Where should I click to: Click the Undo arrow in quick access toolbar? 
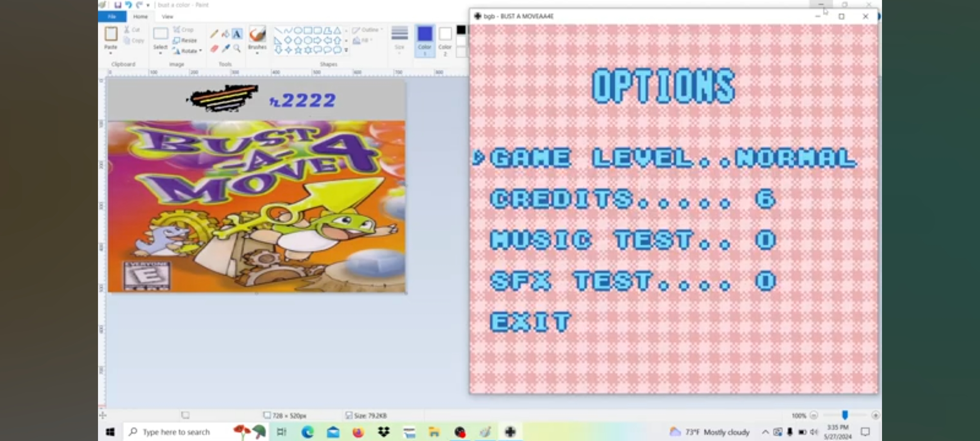128,5
